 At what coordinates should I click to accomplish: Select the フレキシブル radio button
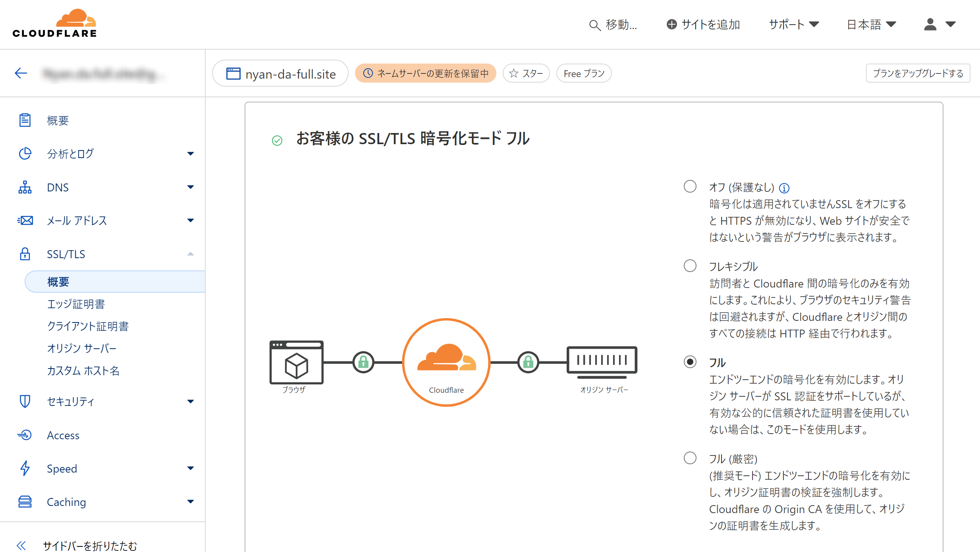coord(690,266)
